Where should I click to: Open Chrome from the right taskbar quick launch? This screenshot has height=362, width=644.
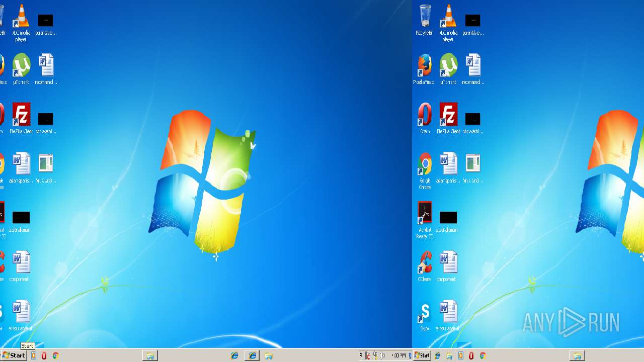(483, 355)
